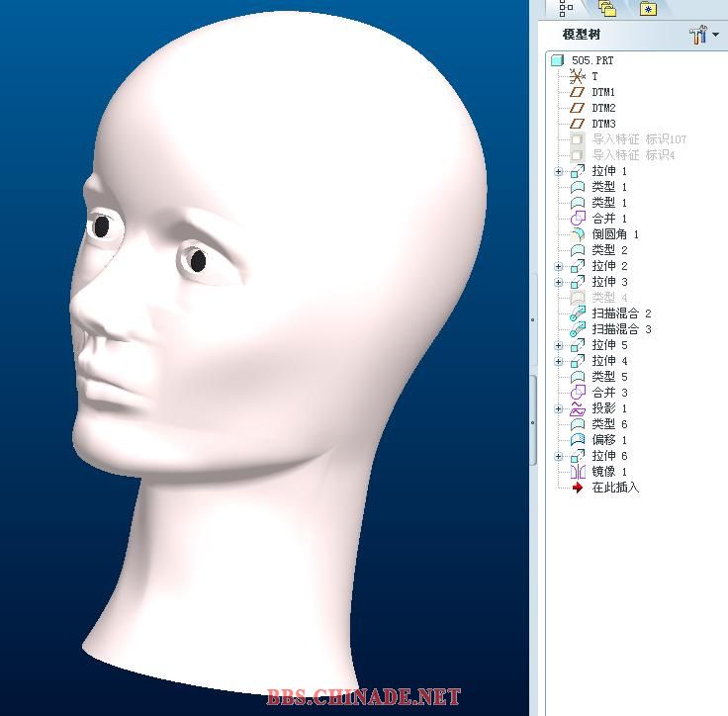Click the DTM3 datum plane icon
The image size is (728, 716).
tap(577, 124)
